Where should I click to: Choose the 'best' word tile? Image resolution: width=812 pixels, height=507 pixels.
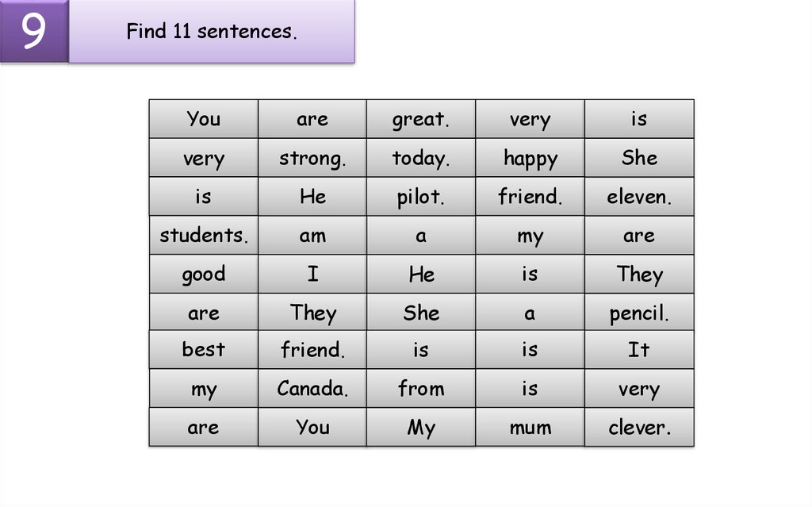[204, 350]
